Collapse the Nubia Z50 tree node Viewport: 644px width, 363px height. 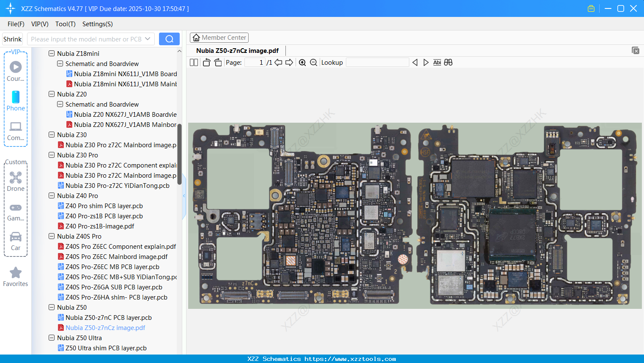coord(51,307)
